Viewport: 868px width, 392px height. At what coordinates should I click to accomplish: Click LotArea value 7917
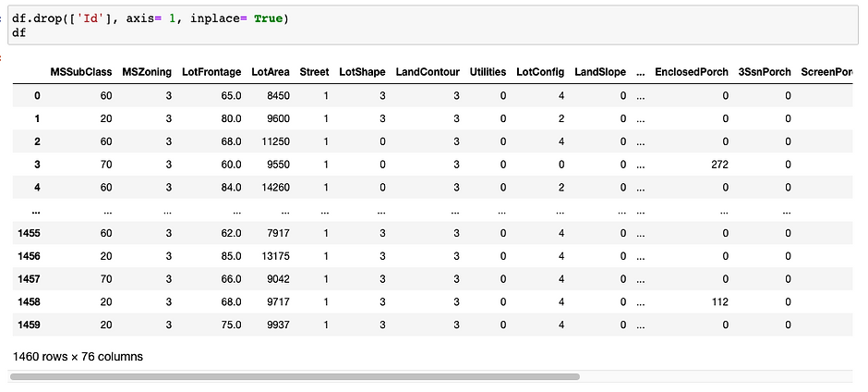(x=279, y=233)
